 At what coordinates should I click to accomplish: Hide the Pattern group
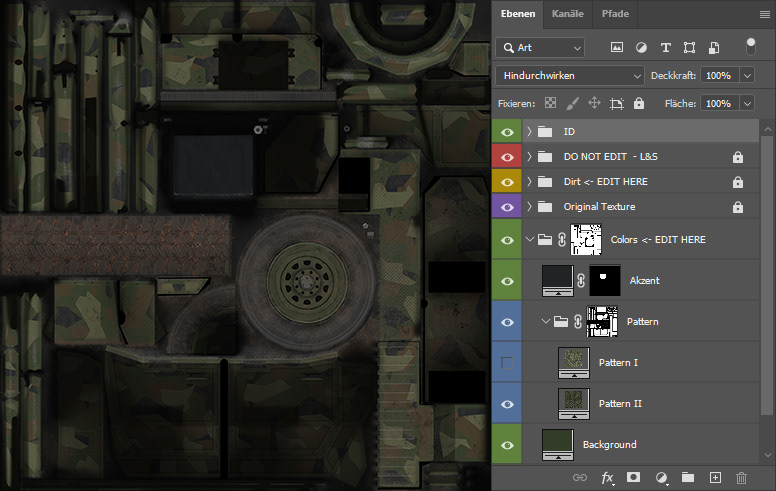click(x=507, y=322)
